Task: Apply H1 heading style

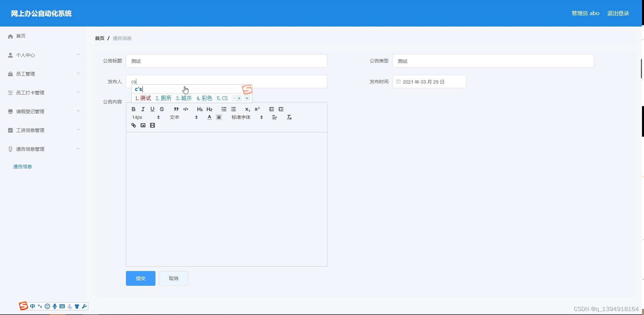Action: (x=200, y=109)
